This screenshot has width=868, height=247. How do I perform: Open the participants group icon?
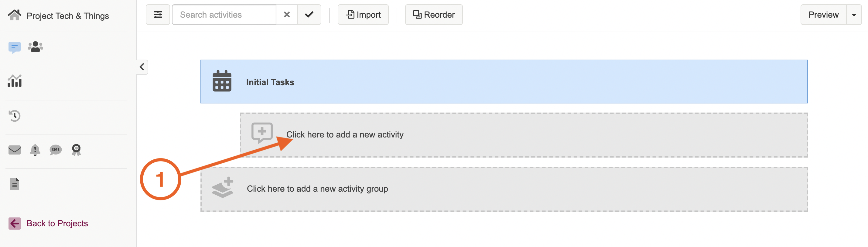click(35, 47)
